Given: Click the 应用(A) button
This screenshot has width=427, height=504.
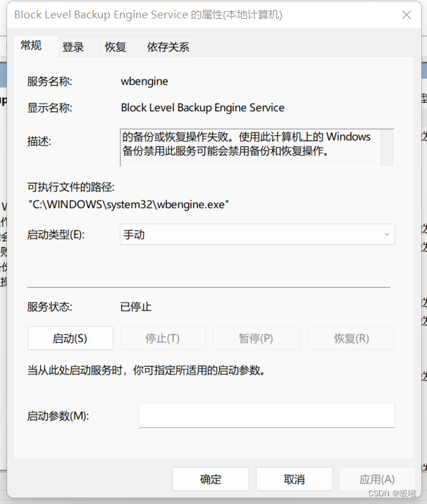Looking at the screenshot, I should point(377,479).
